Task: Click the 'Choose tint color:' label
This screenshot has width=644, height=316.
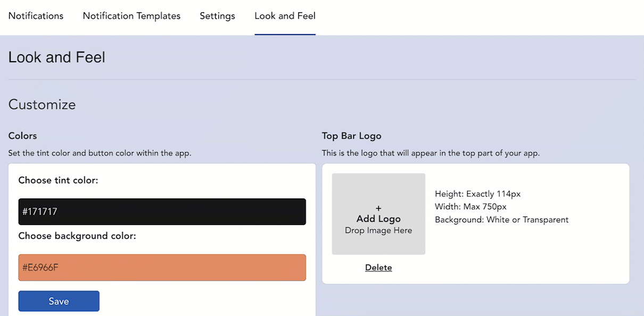Action: click(58, 180)
